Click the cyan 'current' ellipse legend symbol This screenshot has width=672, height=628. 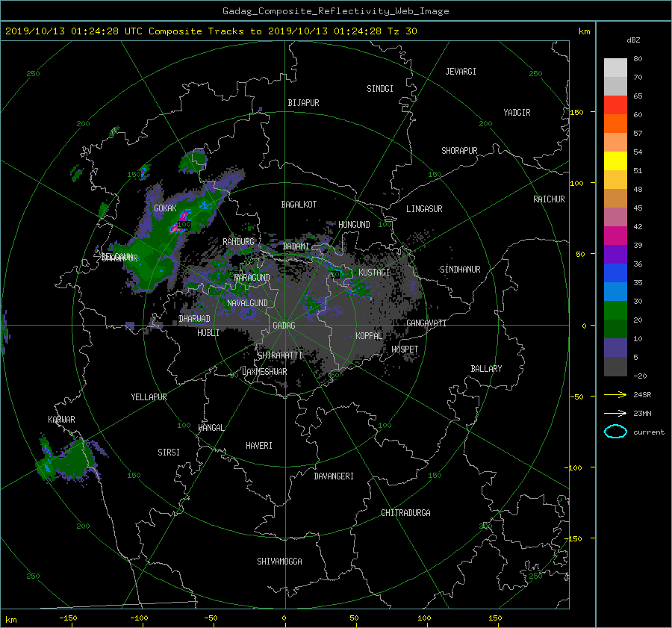pyautogui.click(x=615, y=432)
